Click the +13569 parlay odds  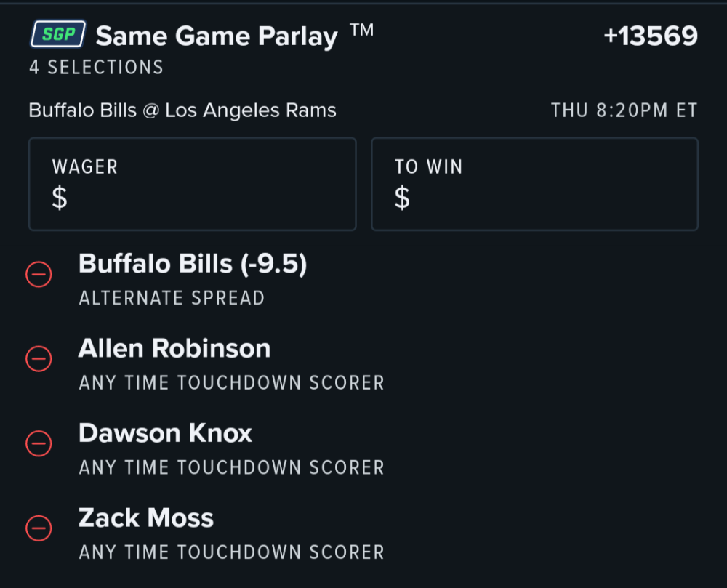click(x=651, y=36)
